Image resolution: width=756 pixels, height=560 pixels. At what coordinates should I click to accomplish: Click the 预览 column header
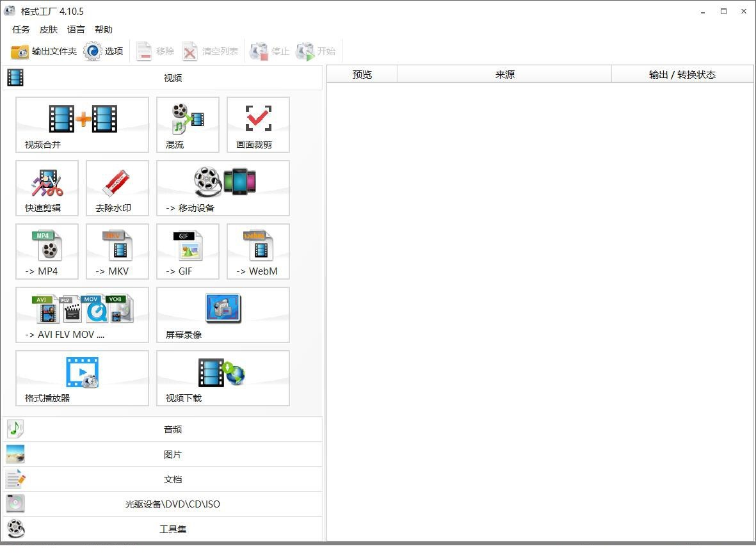pos(362,74)
